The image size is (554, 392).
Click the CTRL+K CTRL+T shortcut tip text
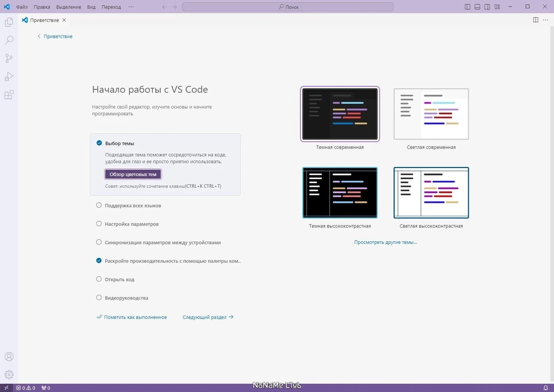(x=203, y=186)
